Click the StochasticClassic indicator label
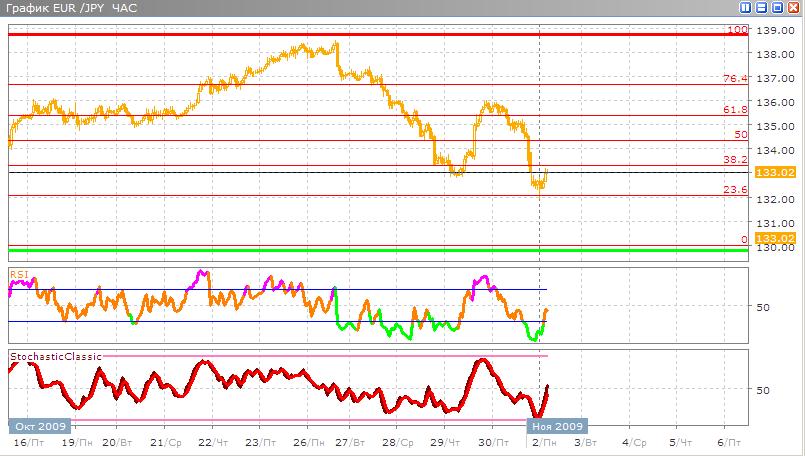This screenshot has width=805, height=456. click(x=51, y=356)
